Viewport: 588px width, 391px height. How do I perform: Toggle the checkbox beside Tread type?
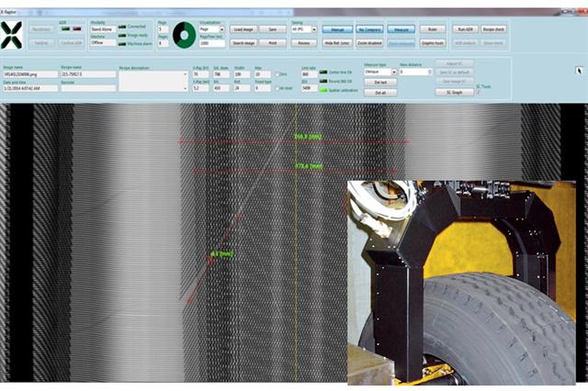point(277,88)
